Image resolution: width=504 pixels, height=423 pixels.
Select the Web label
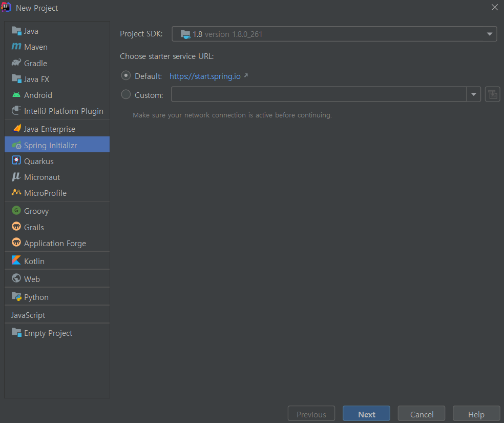click(32, 279)
